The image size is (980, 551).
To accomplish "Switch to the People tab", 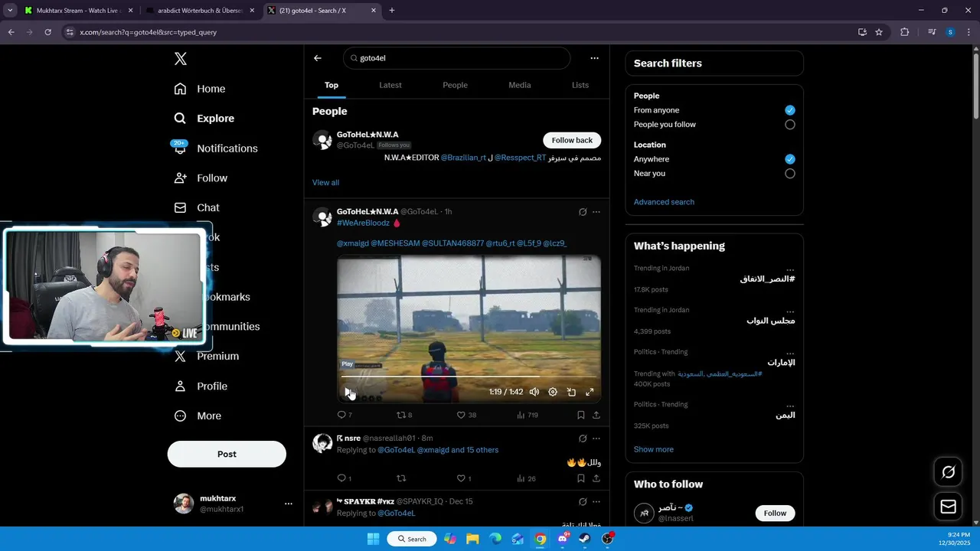I will [x=455, y=85].
